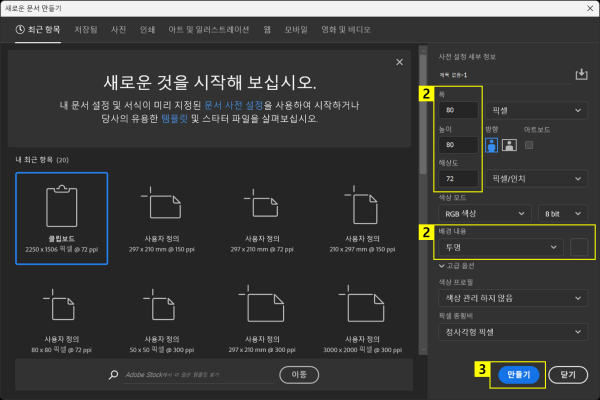Click the save preset icon beside document name
Viewport: 600px width, 400px height.
[581, 74]
